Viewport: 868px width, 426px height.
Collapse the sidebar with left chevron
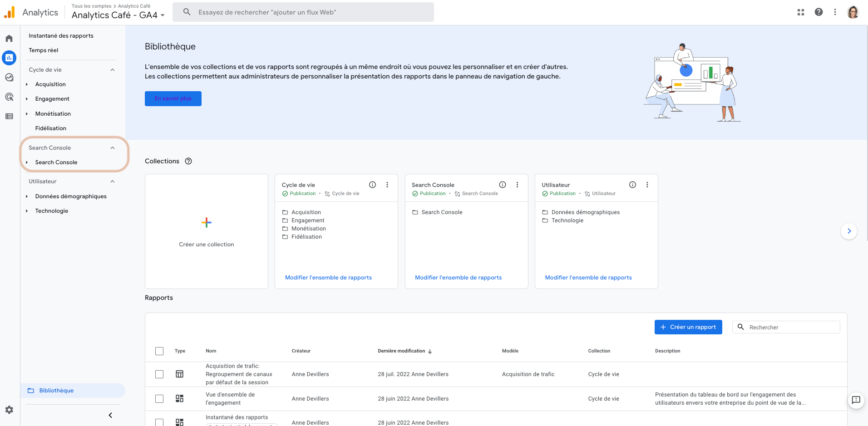coord(110,415)
